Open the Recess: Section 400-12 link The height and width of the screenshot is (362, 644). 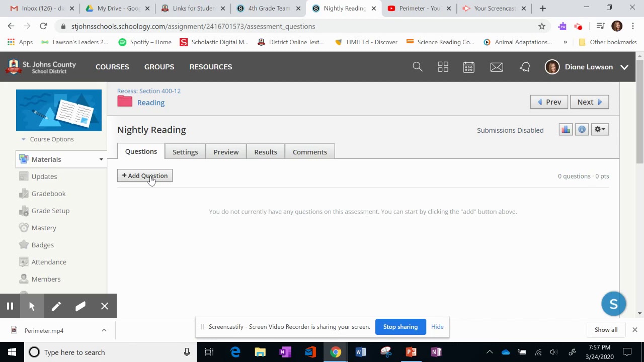(x=149, y=91)
